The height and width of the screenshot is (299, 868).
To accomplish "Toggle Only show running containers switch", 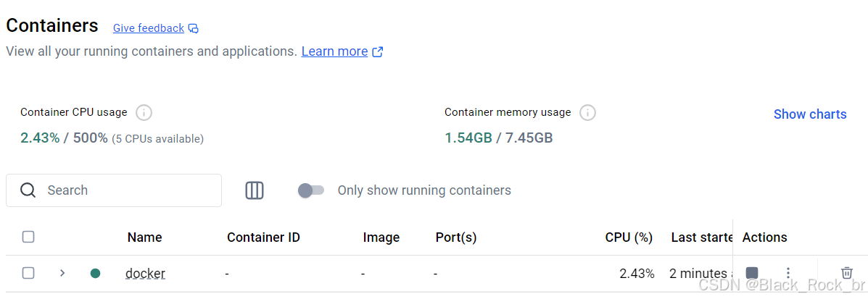I will point(310,190).
